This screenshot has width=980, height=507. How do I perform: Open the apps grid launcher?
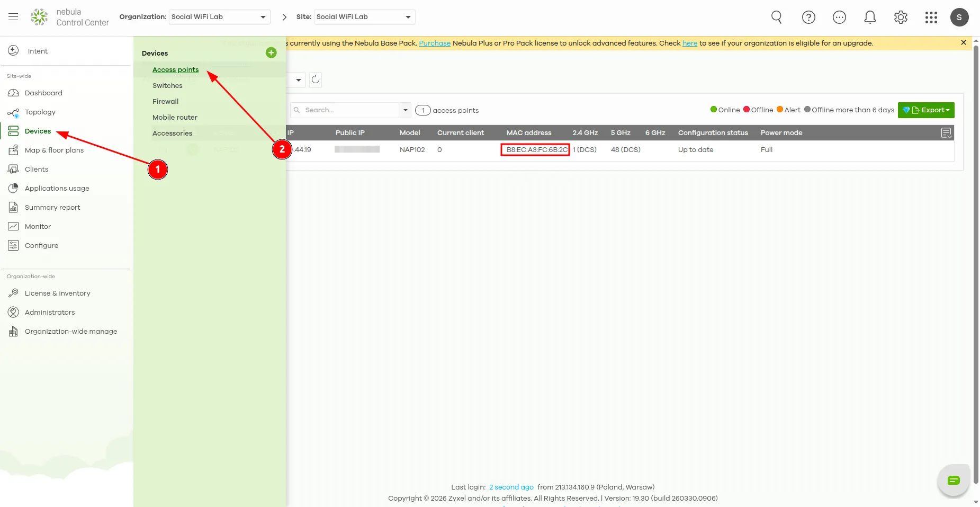[x=931, y=17]
